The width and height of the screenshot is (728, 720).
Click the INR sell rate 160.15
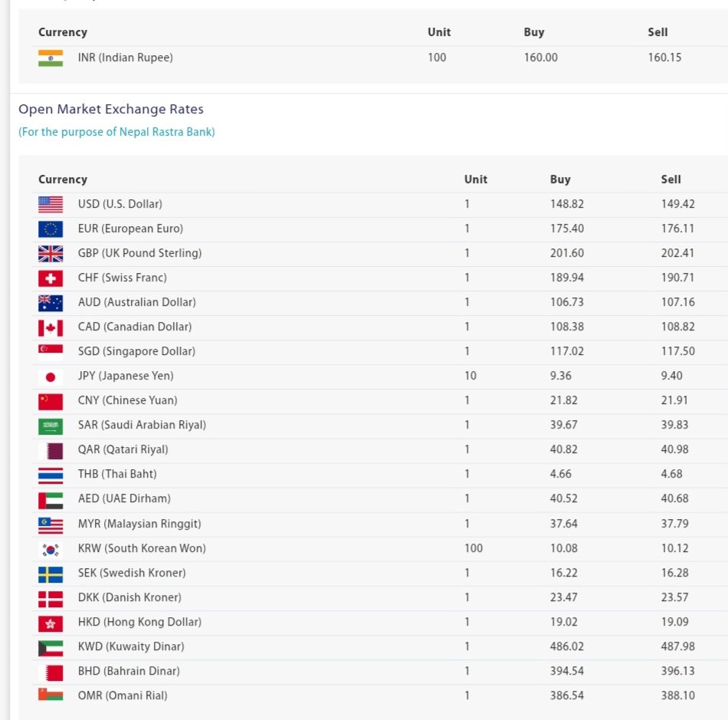(x=664, y=58)
